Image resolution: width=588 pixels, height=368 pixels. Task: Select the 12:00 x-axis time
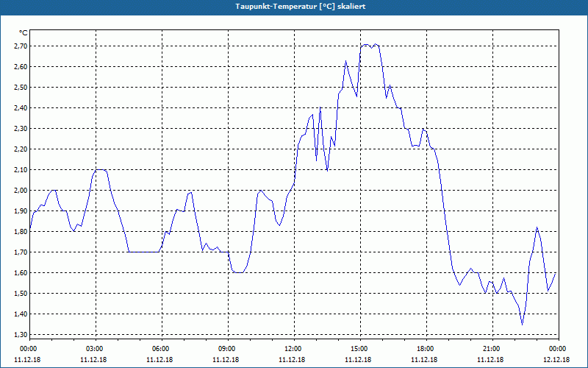(292, 349)
